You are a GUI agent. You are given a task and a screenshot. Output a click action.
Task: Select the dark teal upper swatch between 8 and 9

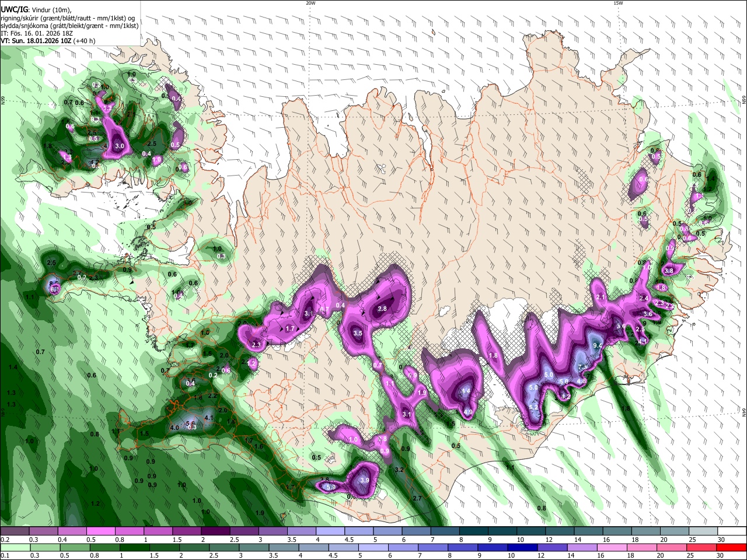coord(473,531)
